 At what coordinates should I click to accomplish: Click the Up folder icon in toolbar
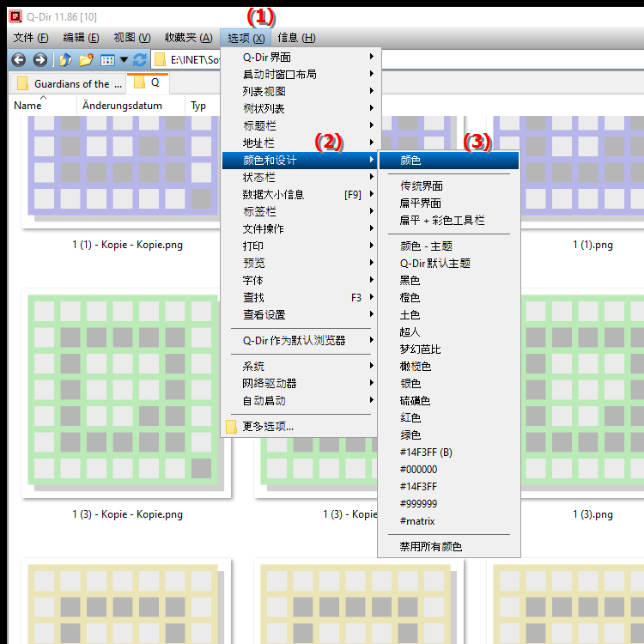tap(66, 60)
